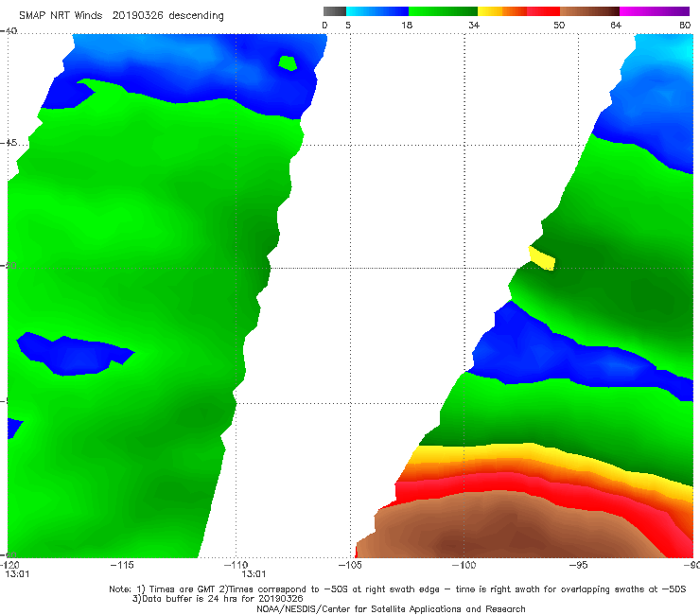Screen dimensions: 700x615
Task: Click the red segment of the color bar
Action: [543, 11]
